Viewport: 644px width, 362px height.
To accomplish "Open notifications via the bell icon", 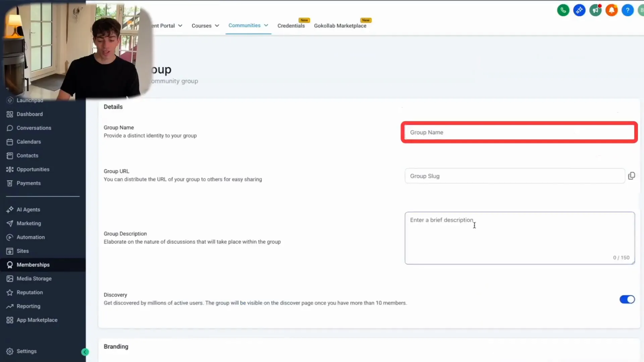I will click(611, 10).
